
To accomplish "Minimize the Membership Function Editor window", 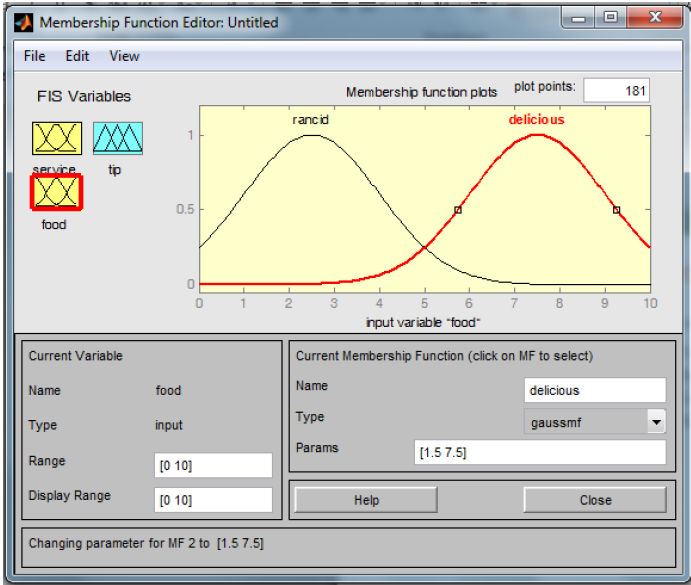I will [x=578, y=18].
